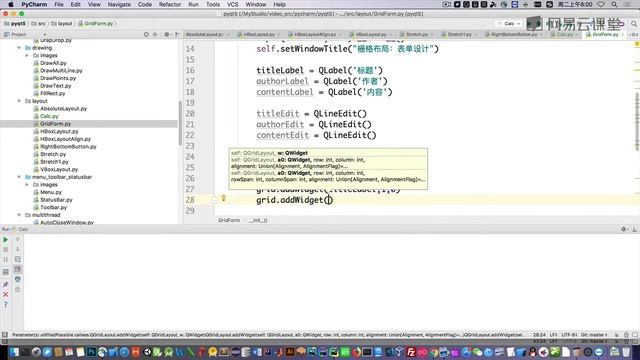Collapse the layout folder

pyautogui.click(x=19, y=101)
